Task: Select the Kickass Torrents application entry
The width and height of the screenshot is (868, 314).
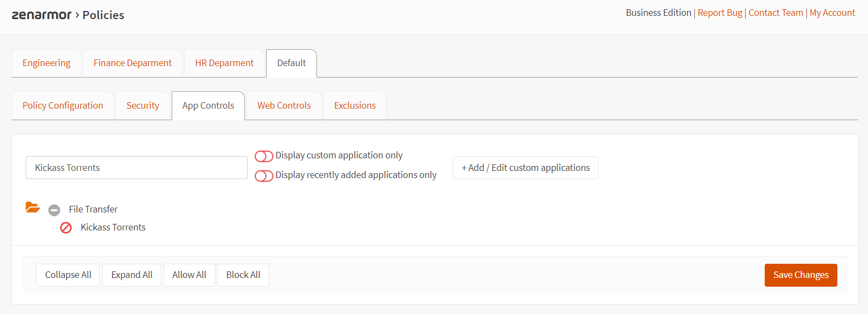Action: coord(113,227)
